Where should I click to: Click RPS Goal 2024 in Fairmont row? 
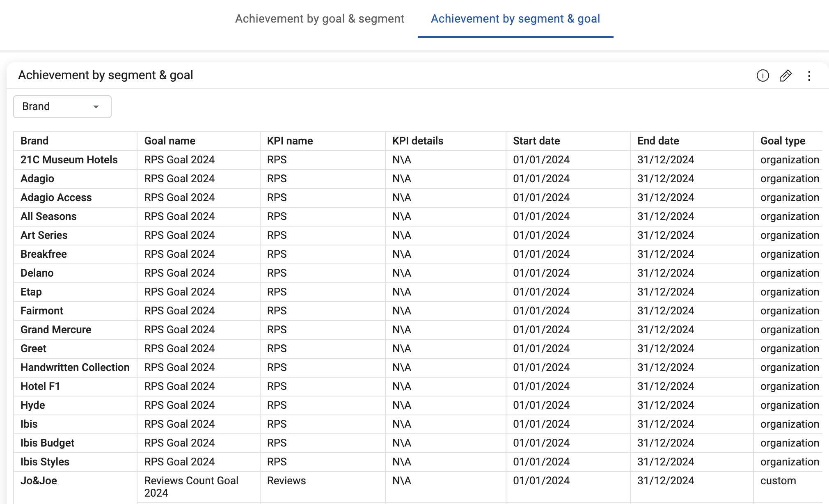[x=199, y=311]
